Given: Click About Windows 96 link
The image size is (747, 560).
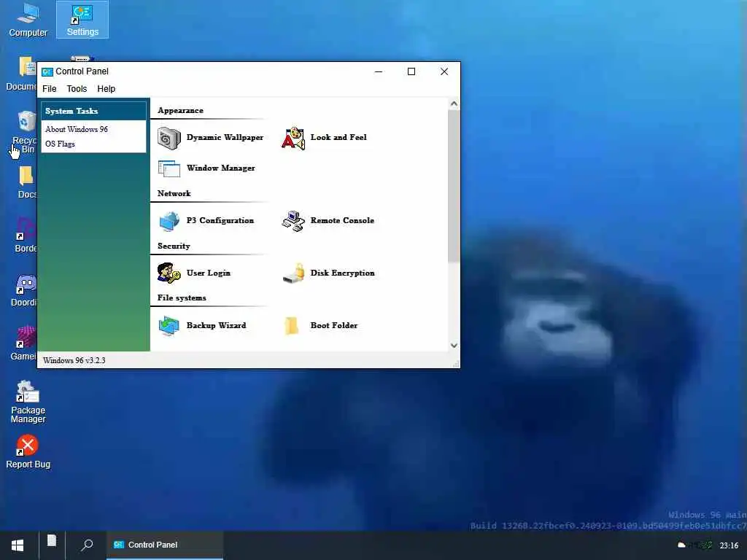Looking at the screenshot, I should pos(77,130).
